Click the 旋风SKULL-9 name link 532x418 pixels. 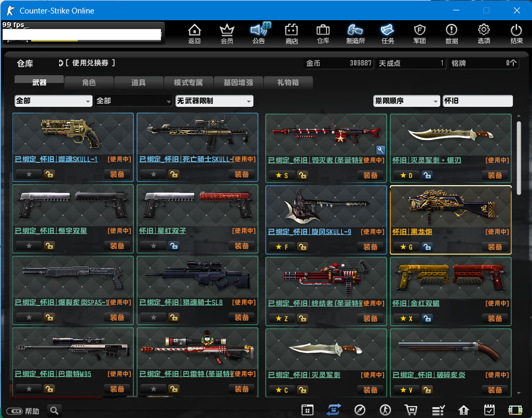click(309, 232)
